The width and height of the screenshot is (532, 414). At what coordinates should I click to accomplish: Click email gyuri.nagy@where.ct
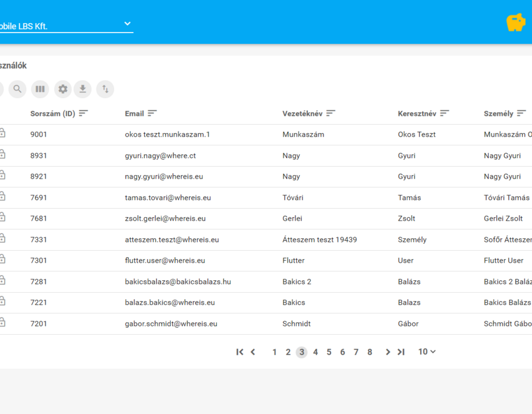point(160,156)
